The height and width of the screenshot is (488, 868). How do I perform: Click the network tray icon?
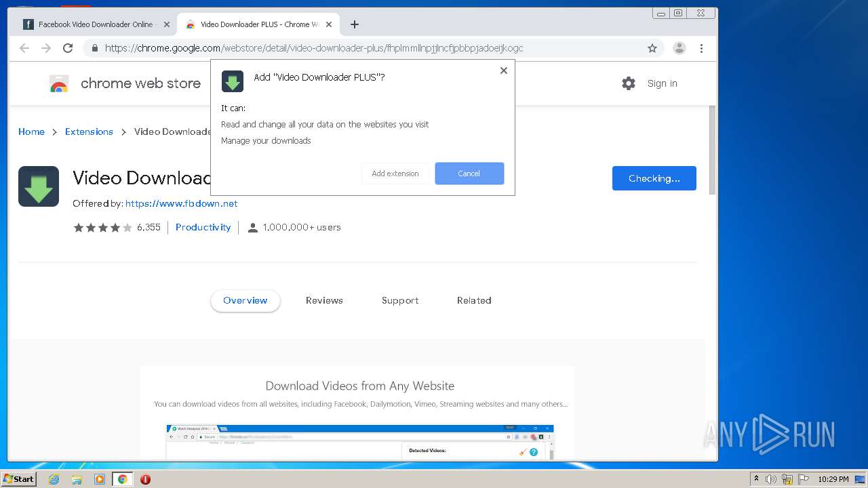coord(787,479)
